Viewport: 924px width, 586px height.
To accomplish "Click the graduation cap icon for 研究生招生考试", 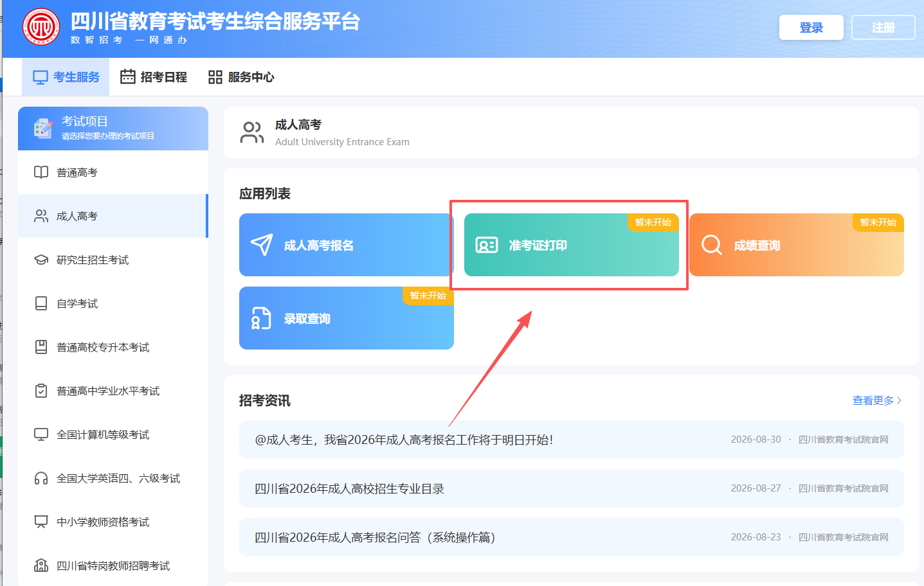I will [41, 260].
